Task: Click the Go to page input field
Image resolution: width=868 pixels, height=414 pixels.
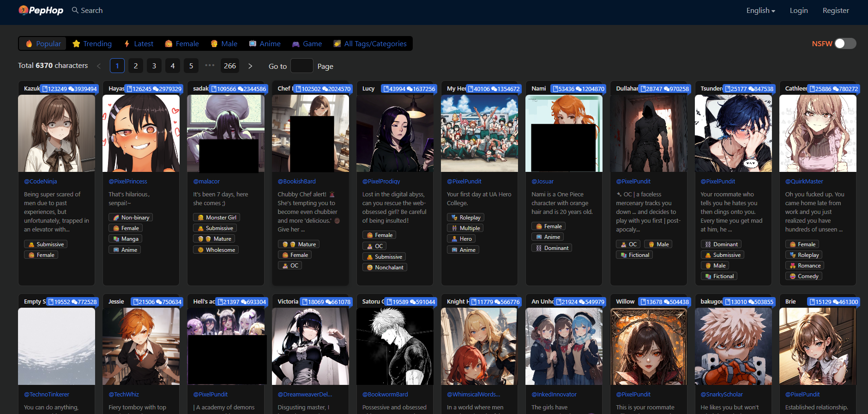Action: [x=302, y=66]
